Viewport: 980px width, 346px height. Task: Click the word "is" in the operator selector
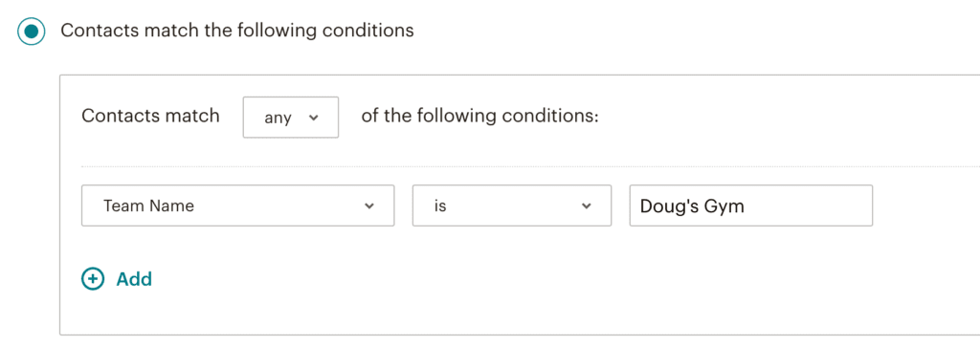click(440, 205)
